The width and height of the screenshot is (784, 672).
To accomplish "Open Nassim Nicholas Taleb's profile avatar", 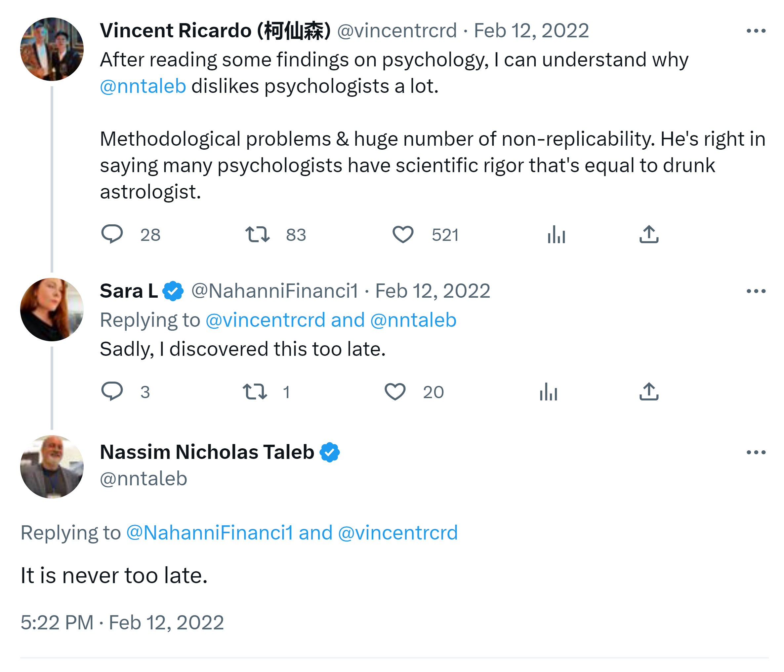I will coord(52,467).
